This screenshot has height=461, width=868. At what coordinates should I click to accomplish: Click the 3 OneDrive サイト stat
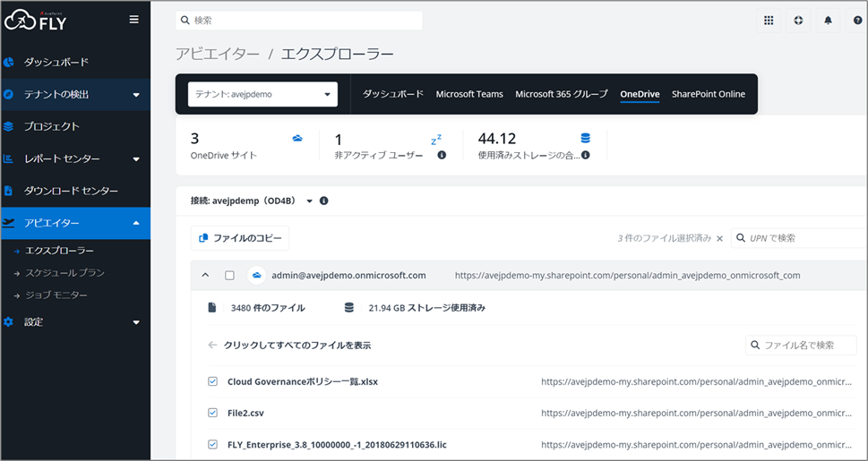(x=224, y=146)
